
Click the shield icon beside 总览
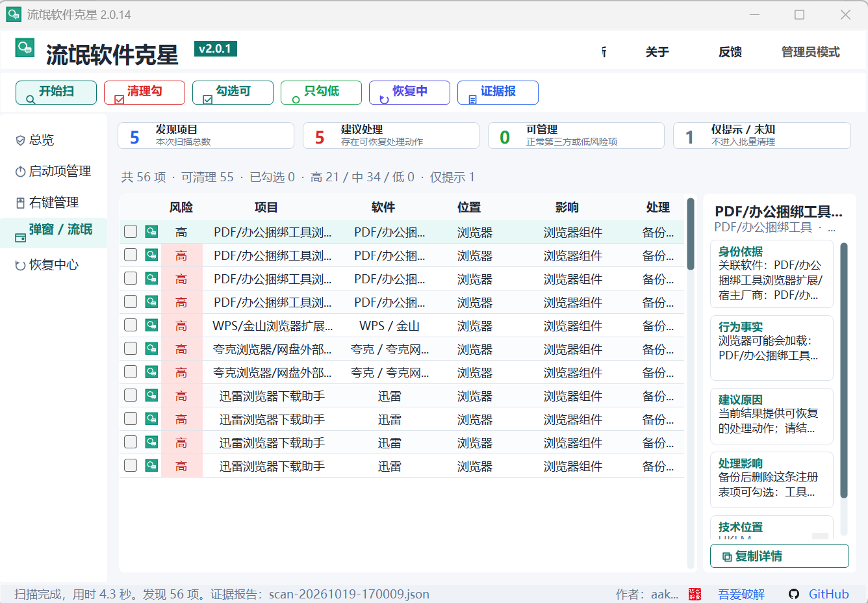tap(20, 140)
